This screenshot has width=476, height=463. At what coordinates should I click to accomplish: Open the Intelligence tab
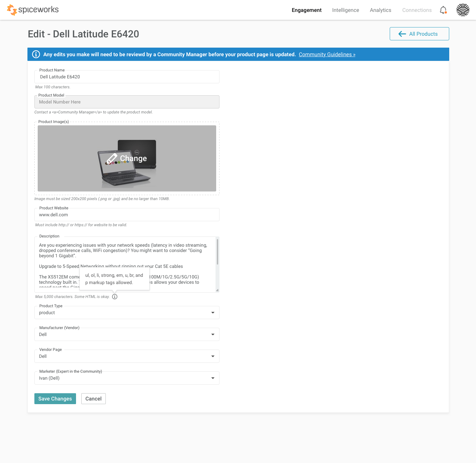pyautogui.click(x=345, y=10)
